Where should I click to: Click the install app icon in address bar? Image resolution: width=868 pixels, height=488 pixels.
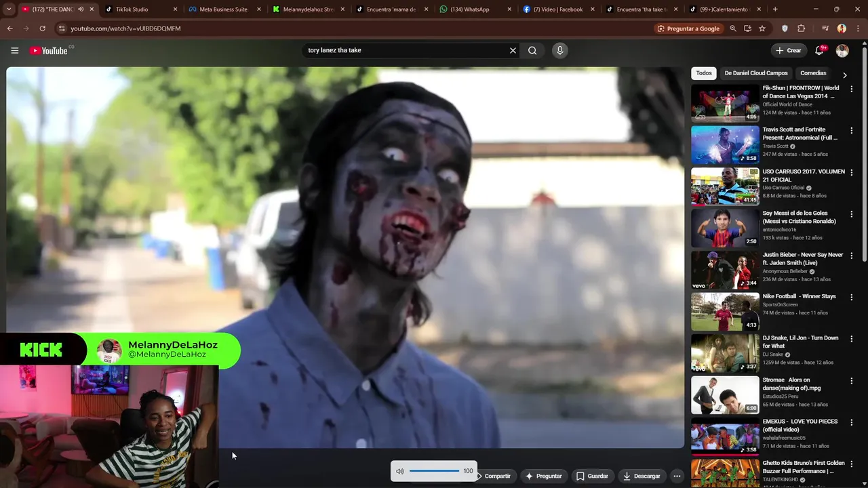pos(747,28)
